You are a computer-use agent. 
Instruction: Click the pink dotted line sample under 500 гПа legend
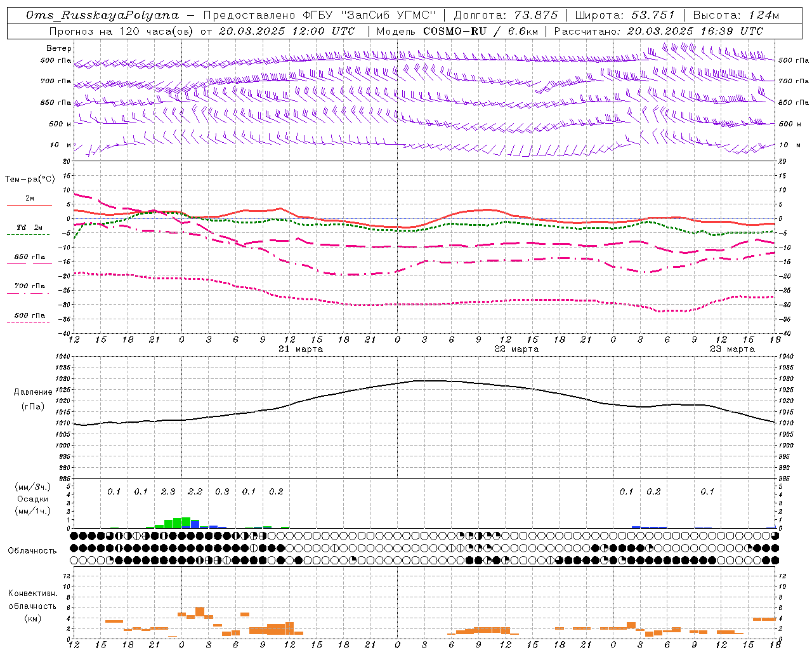(x=28, y=322)
